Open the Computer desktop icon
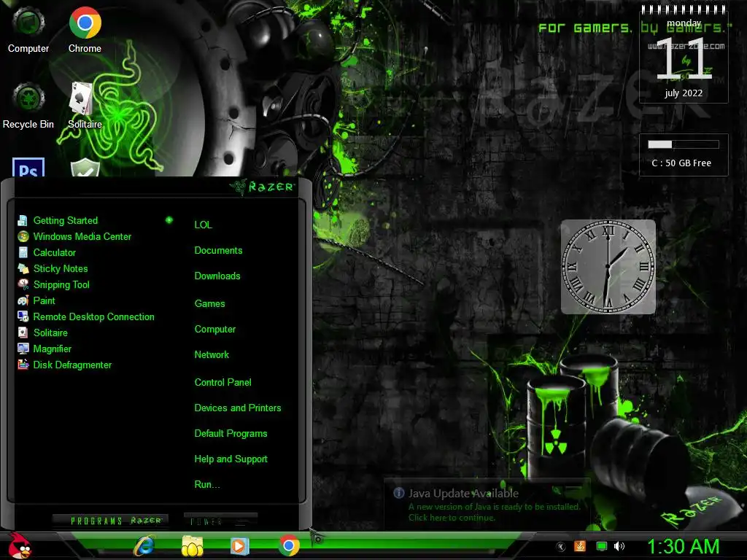 tap(28, 29)
